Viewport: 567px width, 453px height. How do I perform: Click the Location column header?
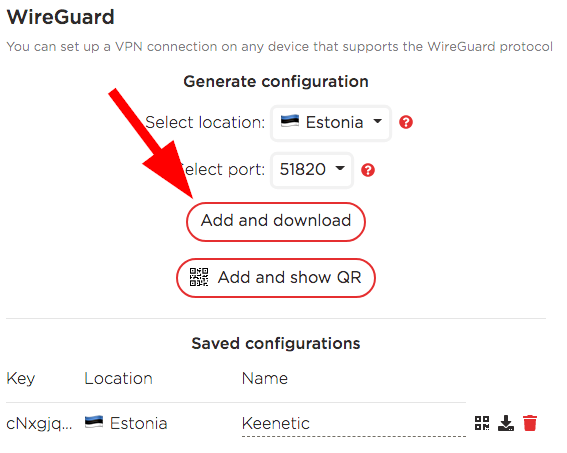(119, 379)
